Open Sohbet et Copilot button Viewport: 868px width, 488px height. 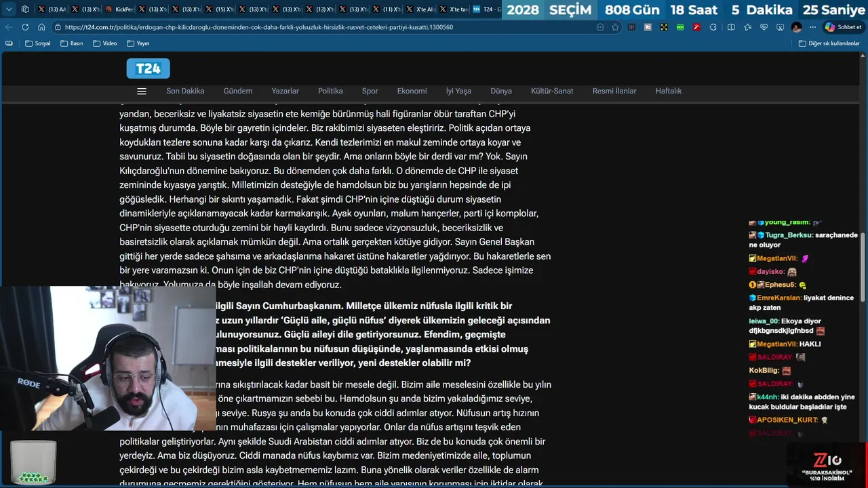(x=842, y=27)
